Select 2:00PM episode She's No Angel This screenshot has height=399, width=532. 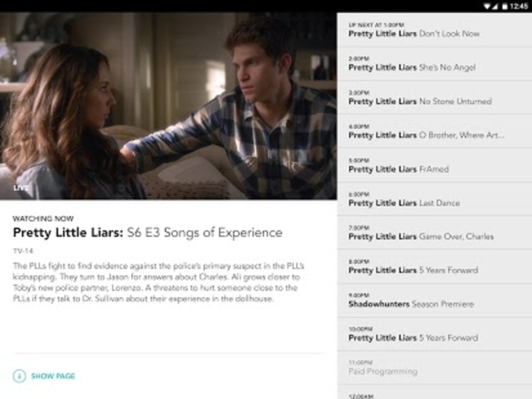tap(434, 64)
